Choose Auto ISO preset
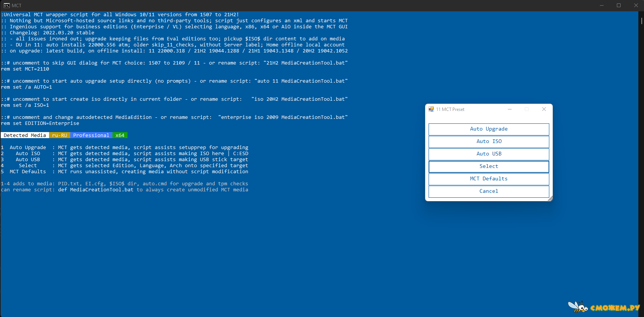Screen dimensions: 644x317 coord(489,142)
